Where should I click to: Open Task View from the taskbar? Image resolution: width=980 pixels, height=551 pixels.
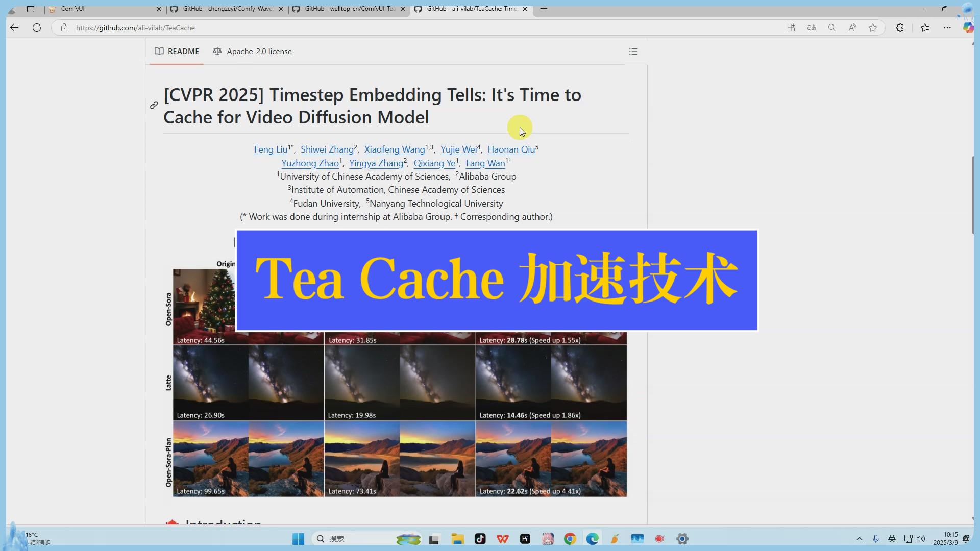tap(434, 539)
